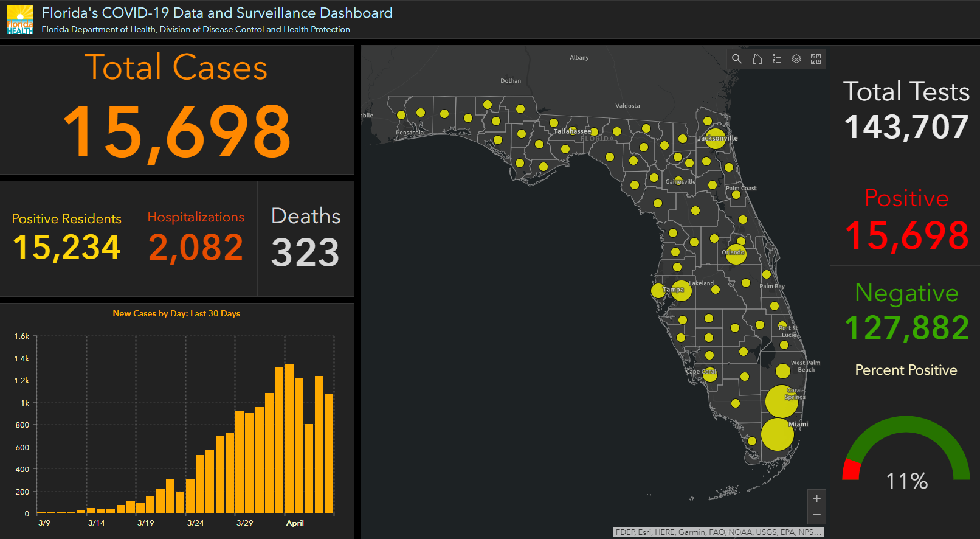Select the Jacksonville case circle

coord(716,139)
